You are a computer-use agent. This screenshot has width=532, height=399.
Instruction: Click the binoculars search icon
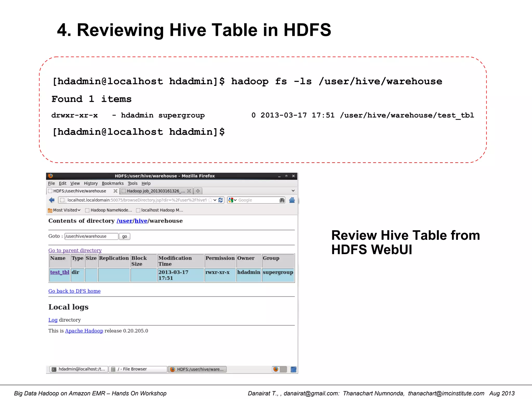pyautogui.click(x=282, y=200)
